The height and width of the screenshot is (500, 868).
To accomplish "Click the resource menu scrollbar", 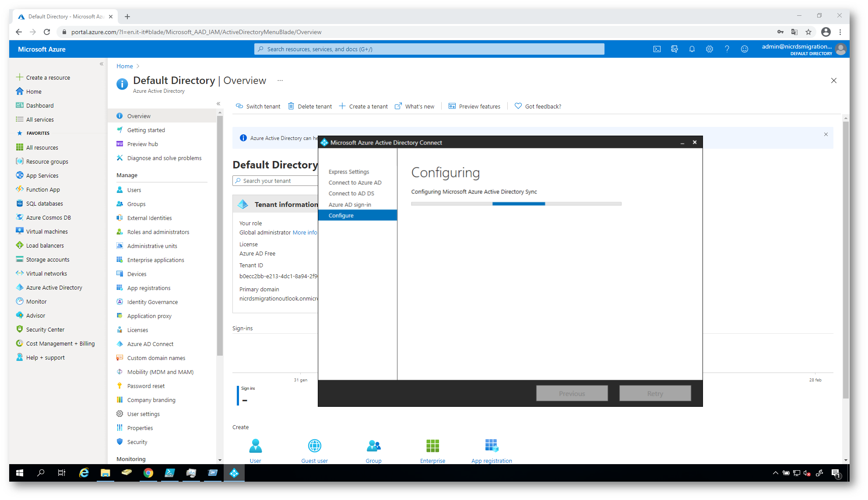I will (x=220, y=236).
